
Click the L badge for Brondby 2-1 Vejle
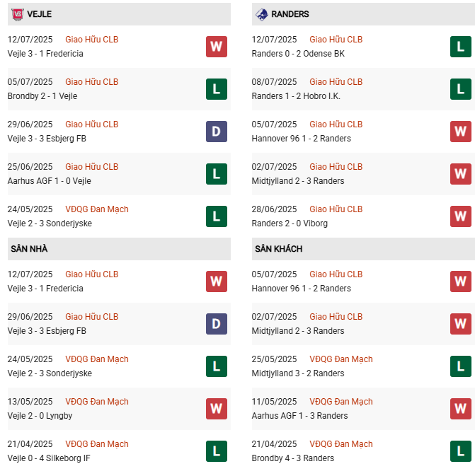click(217, 89)
